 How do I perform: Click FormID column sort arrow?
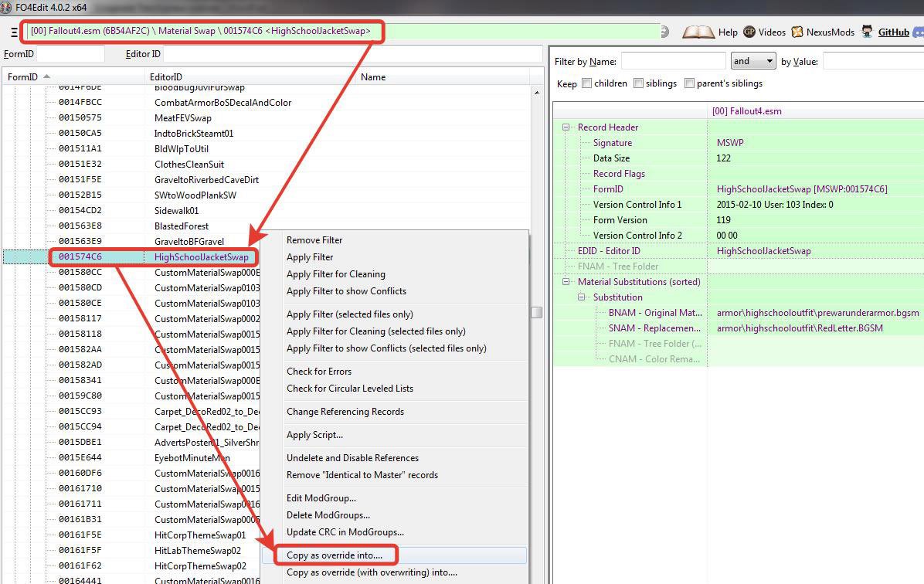coord(46,76)
